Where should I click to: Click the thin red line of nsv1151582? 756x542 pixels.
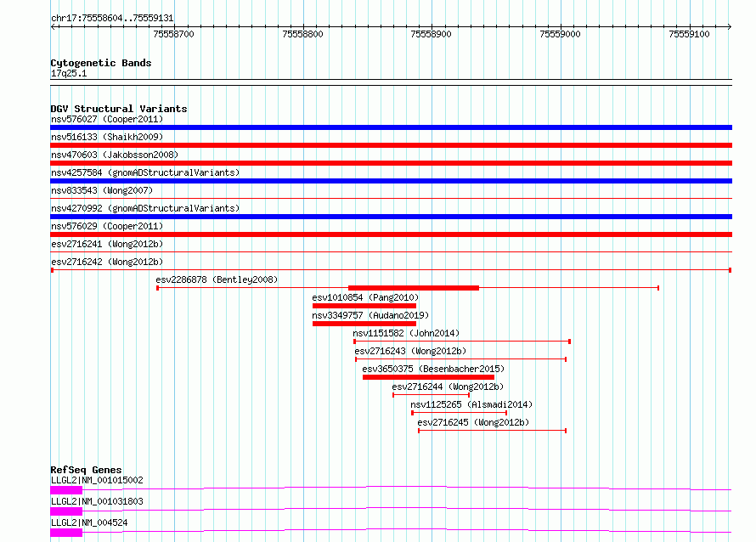point(462,342)
